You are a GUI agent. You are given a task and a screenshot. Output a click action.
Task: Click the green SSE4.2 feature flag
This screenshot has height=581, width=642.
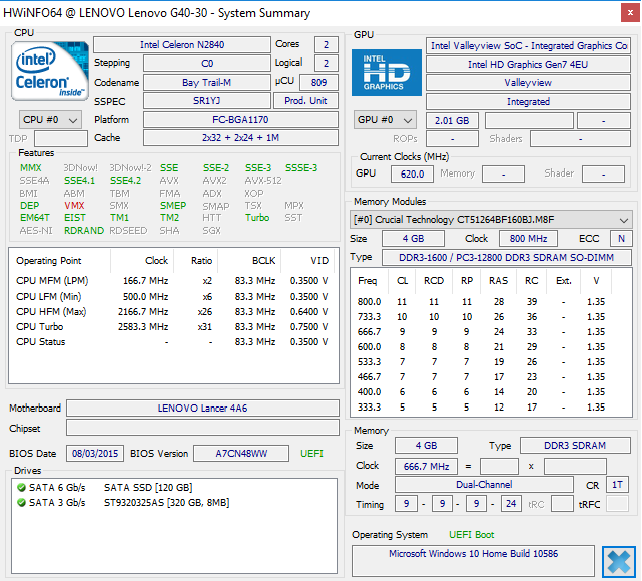point(125,181)
